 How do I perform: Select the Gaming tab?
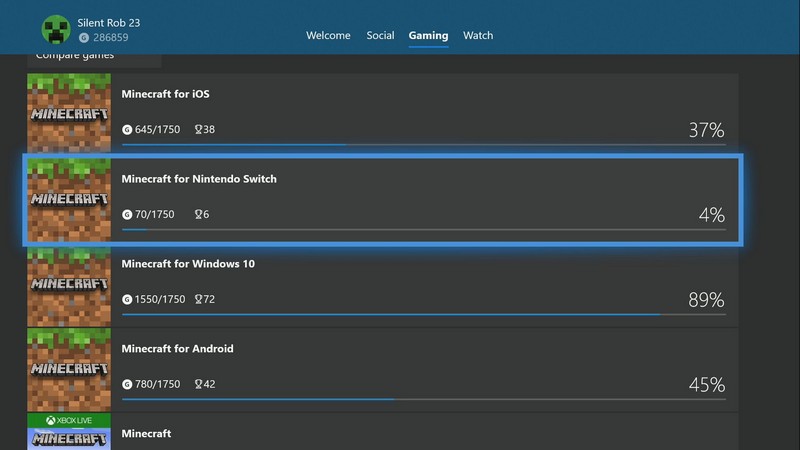428,36
